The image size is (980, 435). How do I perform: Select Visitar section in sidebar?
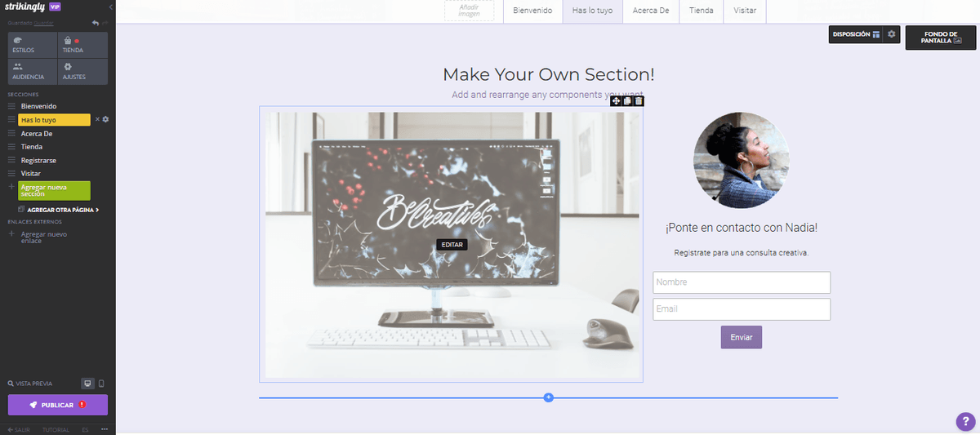30,174
